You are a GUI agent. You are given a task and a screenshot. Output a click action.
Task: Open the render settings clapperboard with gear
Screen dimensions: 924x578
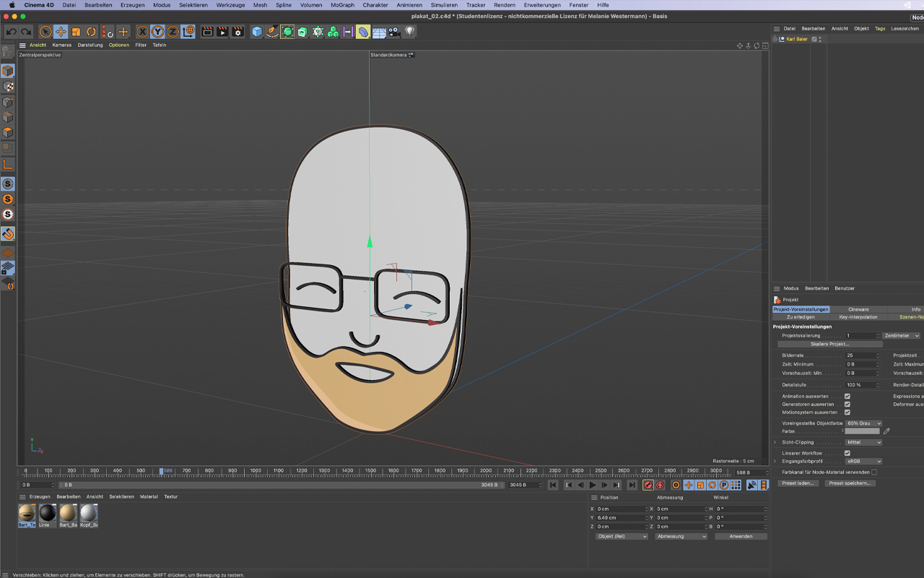click(237, 32)
